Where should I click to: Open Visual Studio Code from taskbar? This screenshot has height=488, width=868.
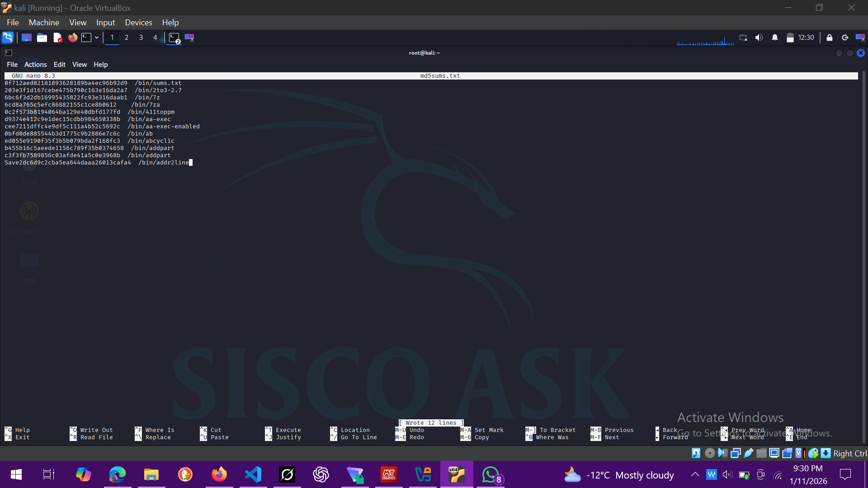[x=253, y=474]
